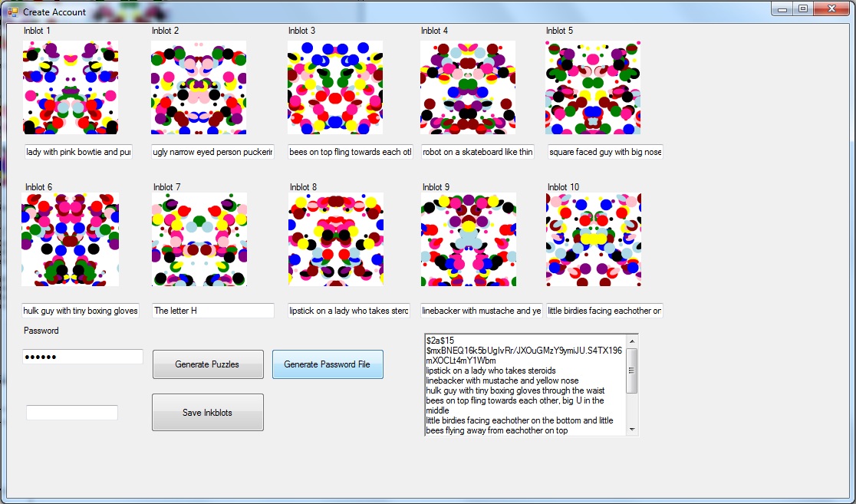Focus 'The letter H' description field

[x=213, y=311]
